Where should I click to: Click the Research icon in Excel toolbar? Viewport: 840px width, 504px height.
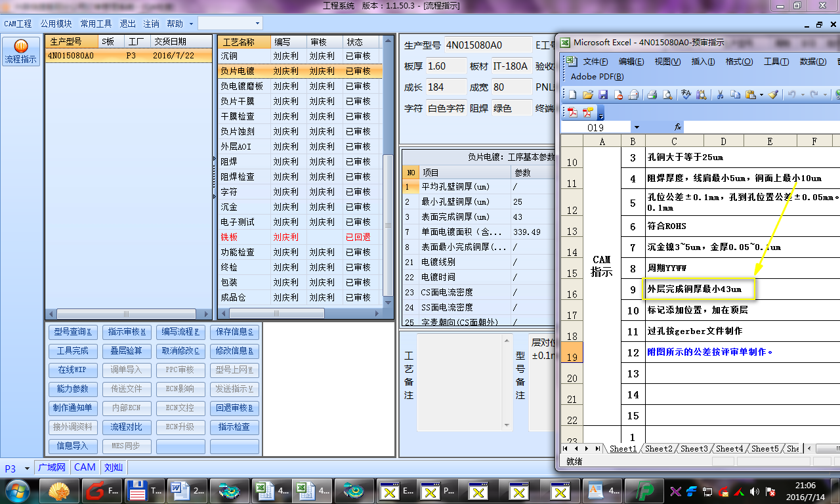[x=702, y=94]
